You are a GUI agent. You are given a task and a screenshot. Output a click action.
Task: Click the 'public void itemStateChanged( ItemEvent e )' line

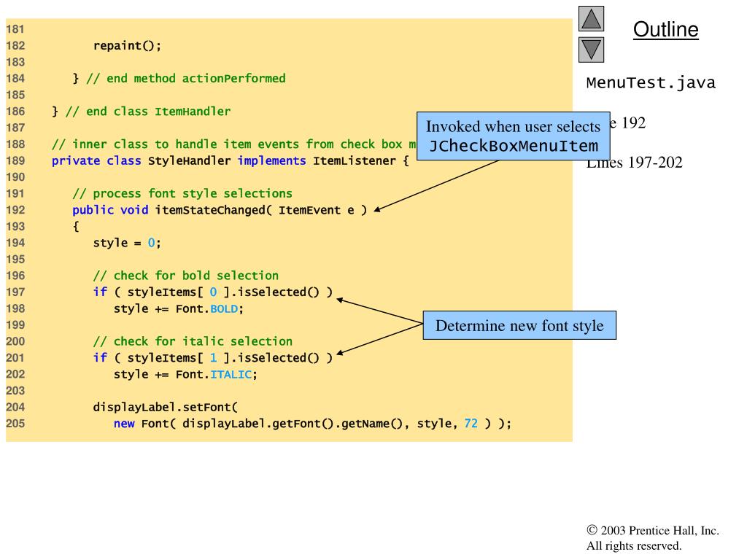[220, 210]
